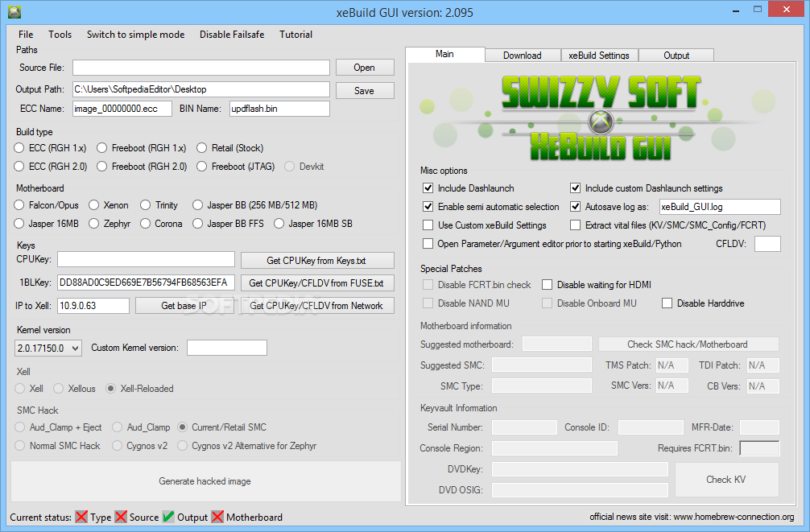Select Freeboot (RGH 2.0) build type

coord(142,167)
